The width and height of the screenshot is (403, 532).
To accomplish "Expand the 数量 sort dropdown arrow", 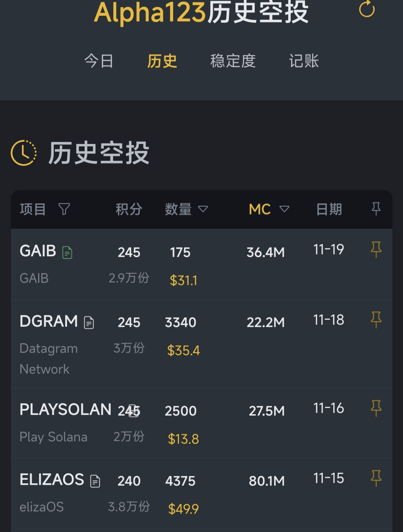I will point(203,209).
